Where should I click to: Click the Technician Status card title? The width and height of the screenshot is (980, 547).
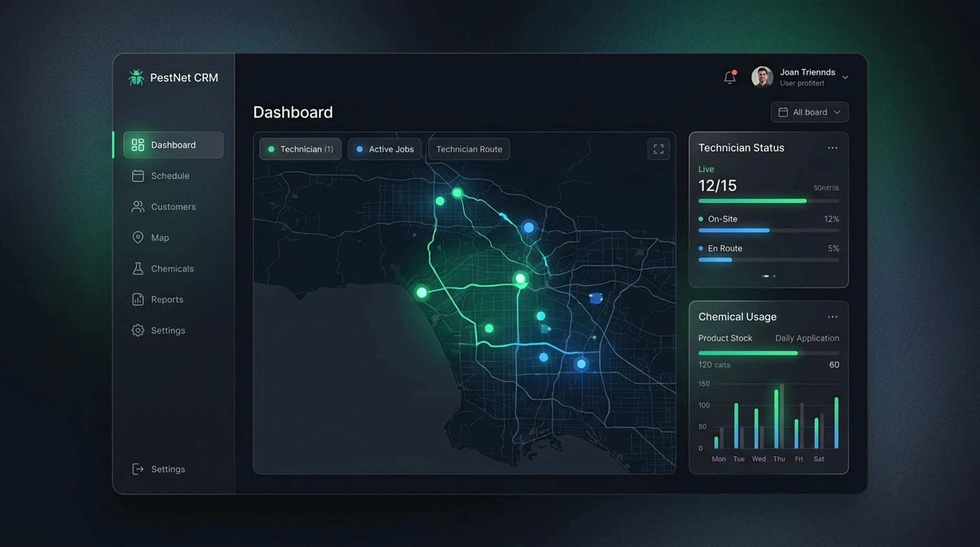[x=741, y=148]
